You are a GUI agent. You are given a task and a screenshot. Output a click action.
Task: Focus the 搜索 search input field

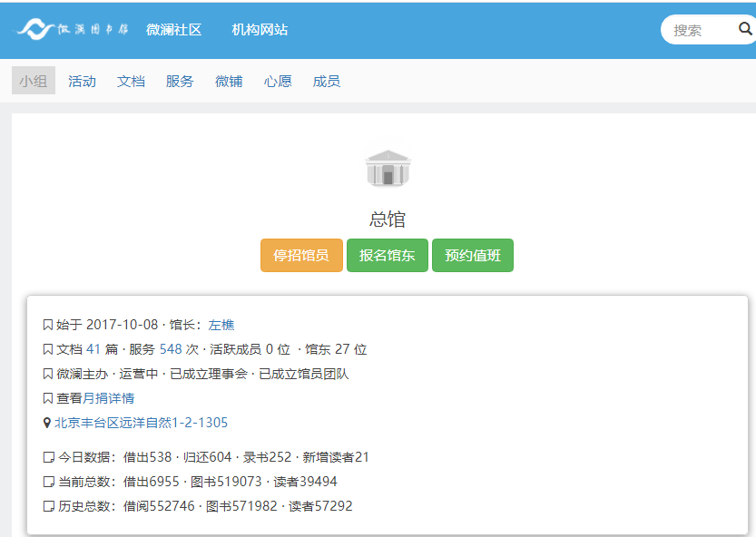click(699, 30)
